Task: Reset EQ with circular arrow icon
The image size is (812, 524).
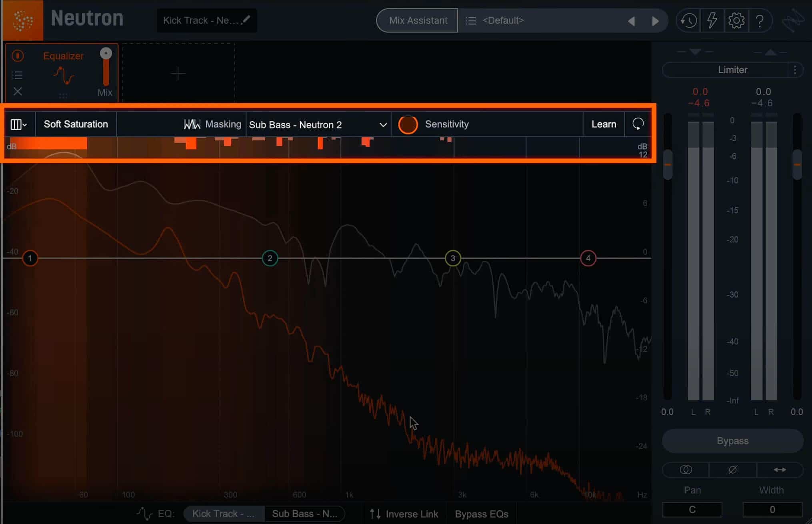Action: tap(638, 124)
